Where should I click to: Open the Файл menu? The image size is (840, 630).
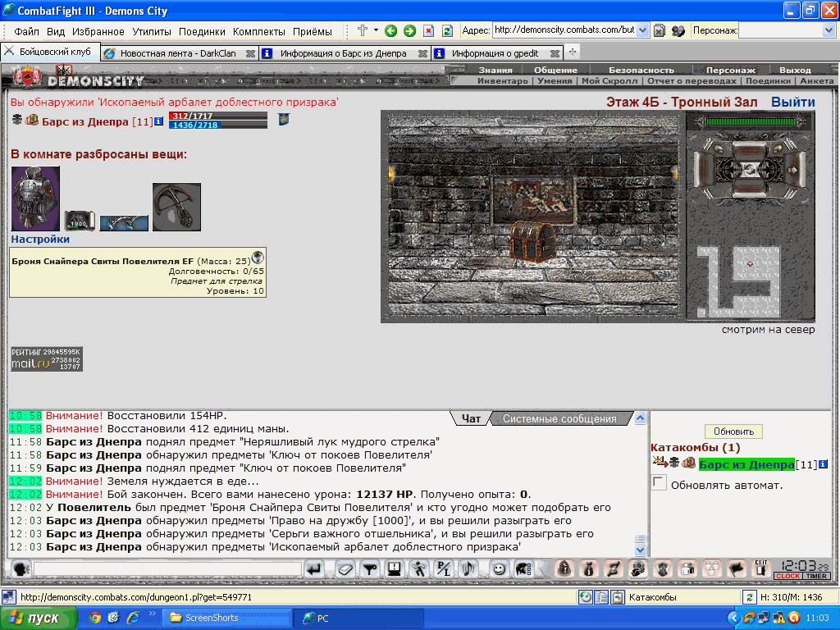(26, 32)
